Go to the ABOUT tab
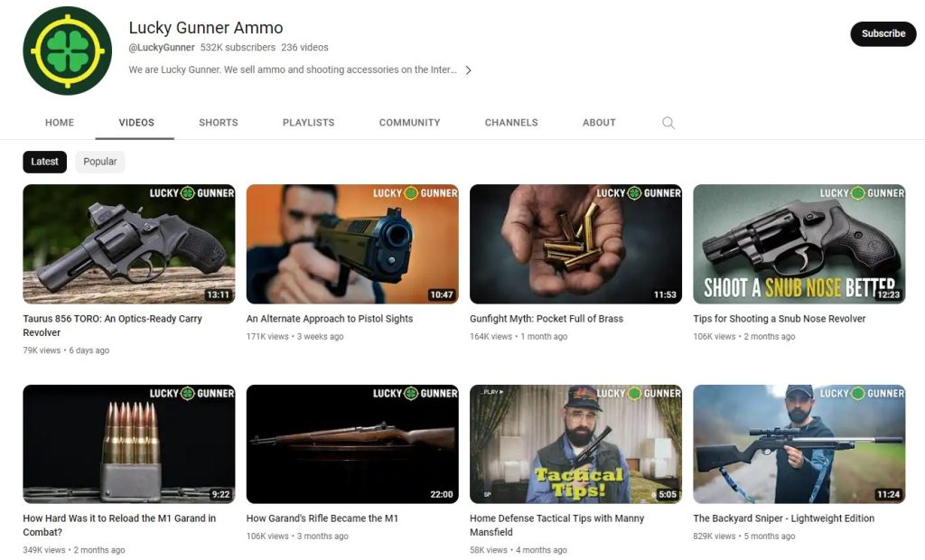 pos(599,122)
